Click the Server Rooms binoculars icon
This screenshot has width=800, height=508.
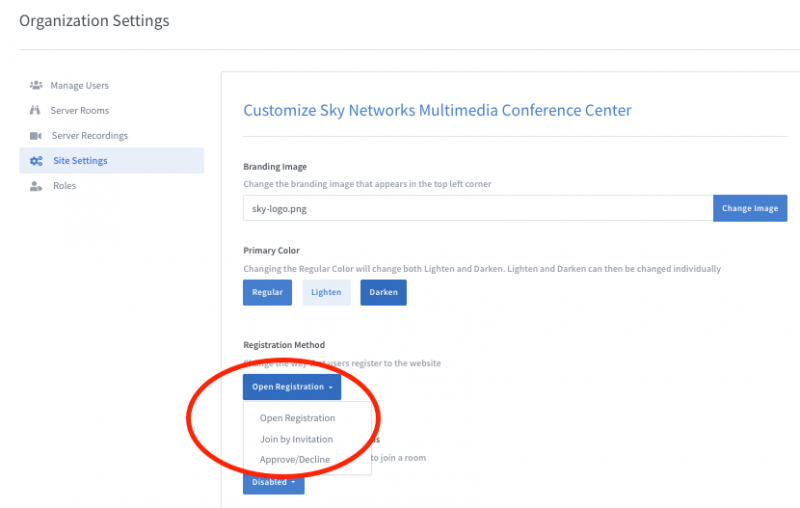(x=35, y=110)
